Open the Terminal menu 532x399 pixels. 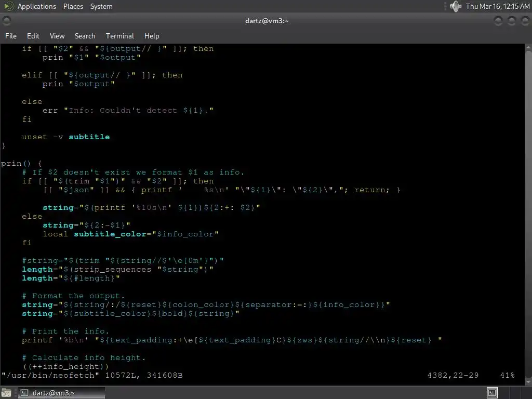(120, 36)
